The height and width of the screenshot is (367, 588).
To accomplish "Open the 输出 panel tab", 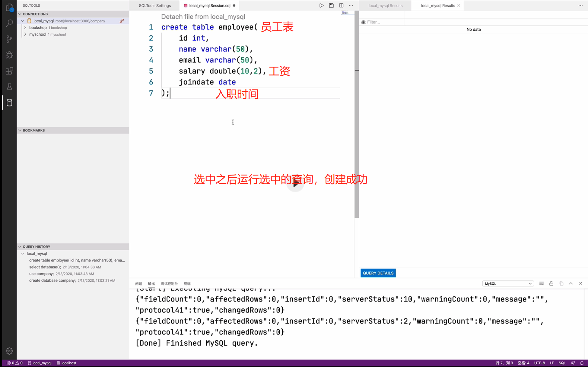I will coord(151,283).
